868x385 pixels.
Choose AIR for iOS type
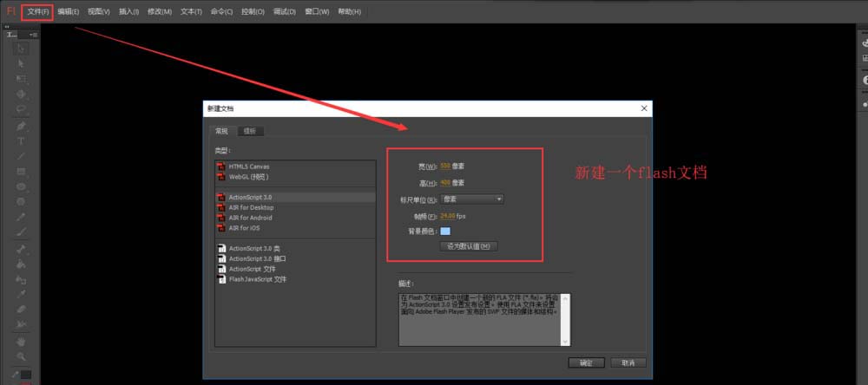[295, 228]
